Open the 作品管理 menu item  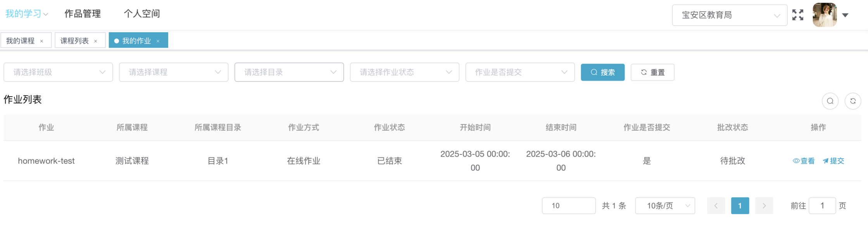pyautogui.click(x=83, y=14)
